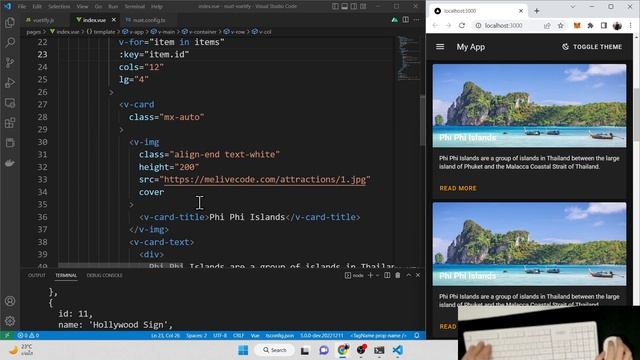Open the terminal launch profile dropdown arrow
The height and width of the screenshot is (360, 640).
(x=377, y=276)
